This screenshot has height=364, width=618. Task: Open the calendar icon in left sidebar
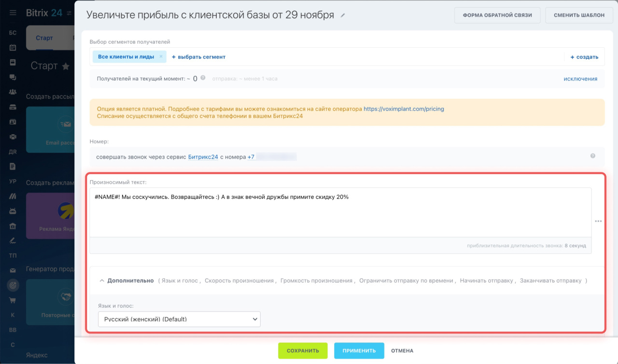pyautogui.click(x=13, y=47)
